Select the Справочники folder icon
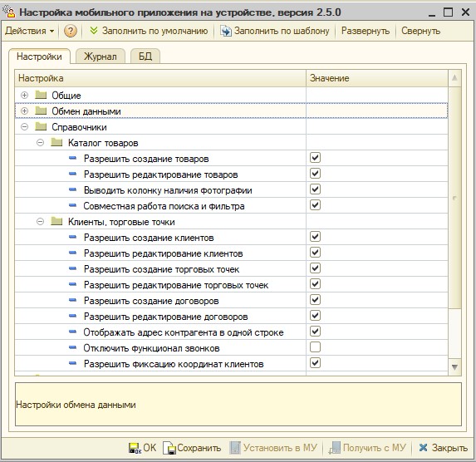Image resolution: width=476 pixels, height=462 pixels. coord(41,126)
